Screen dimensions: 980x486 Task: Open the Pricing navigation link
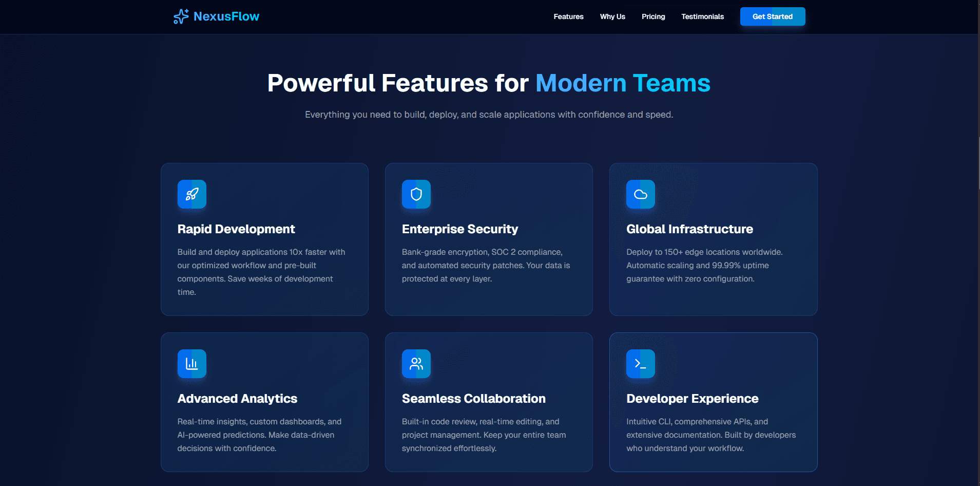point(653,16)
